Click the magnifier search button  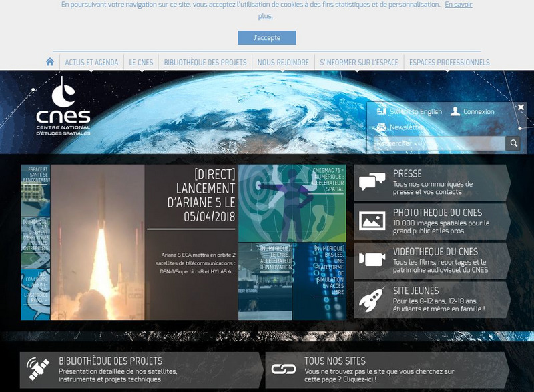pos(513,143)
